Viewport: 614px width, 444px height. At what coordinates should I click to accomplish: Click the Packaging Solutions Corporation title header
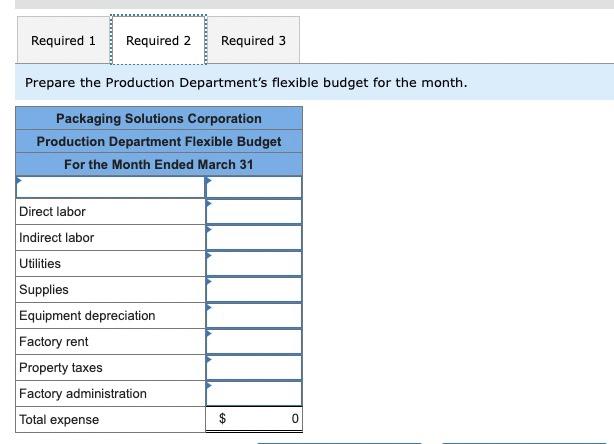[159, 119]
